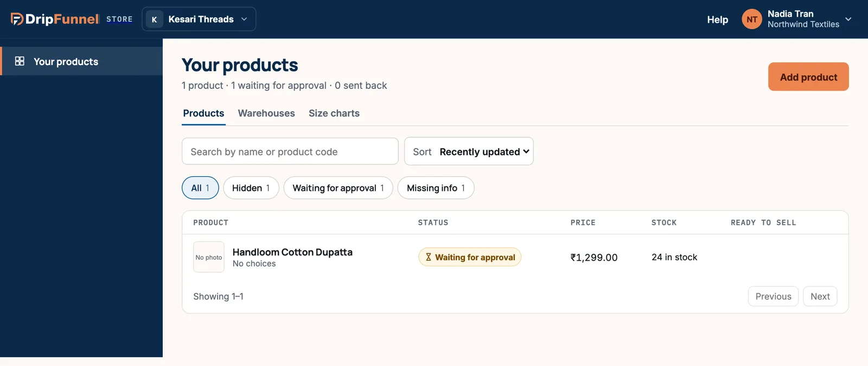Click the Your products page heading
The width and height of the screenshot is (868, 366).
click(240, 65)
